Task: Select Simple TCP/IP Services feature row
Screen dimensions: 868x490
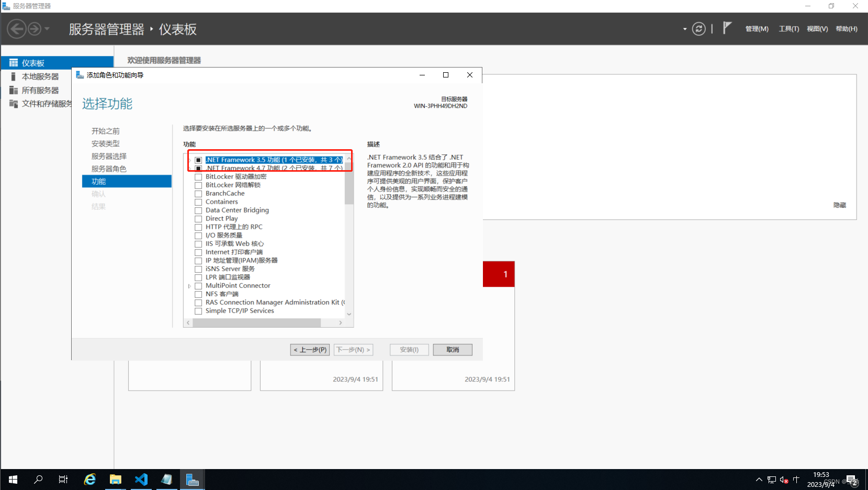Action: (240, 311)
